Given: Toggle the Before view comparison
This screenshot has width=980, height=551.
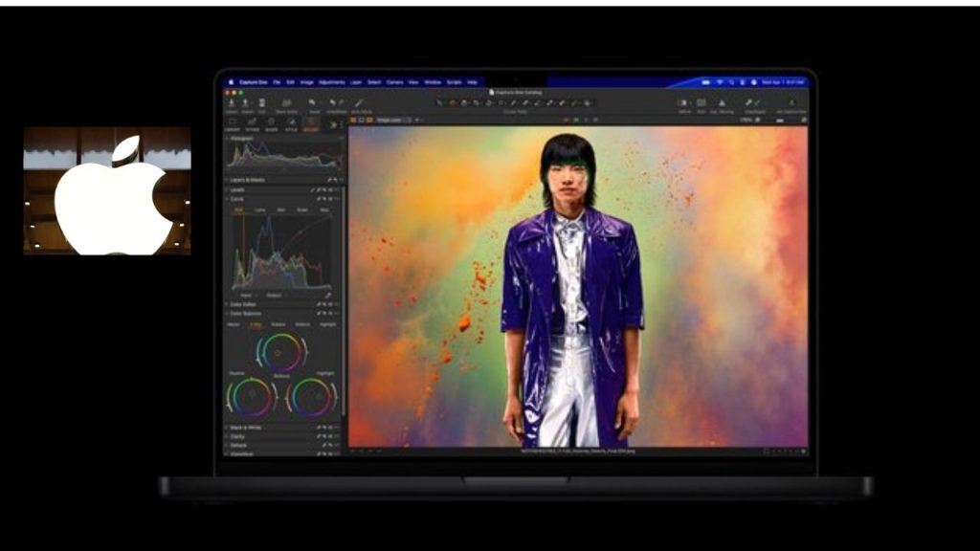Looking at the screenshot, I should [x=684, y=102].
